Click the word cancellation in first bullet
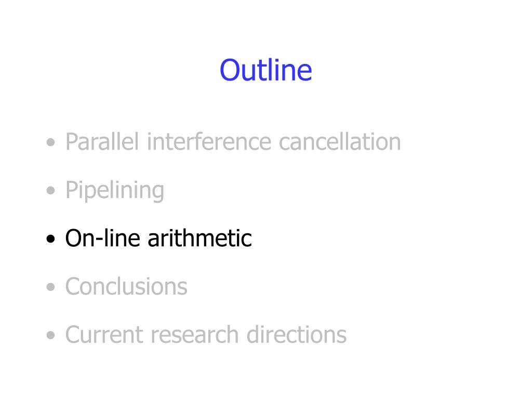 point(340,141)
